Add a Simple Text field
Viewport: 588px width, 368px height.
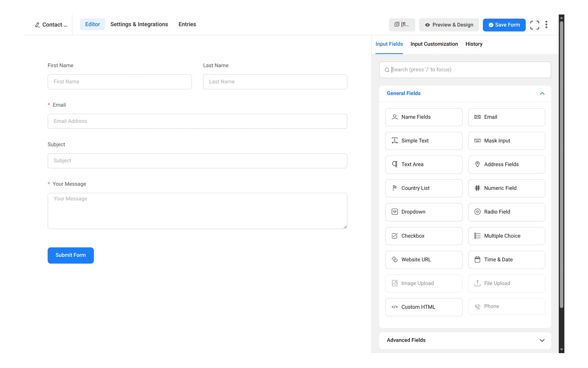(x=423, y=141)
